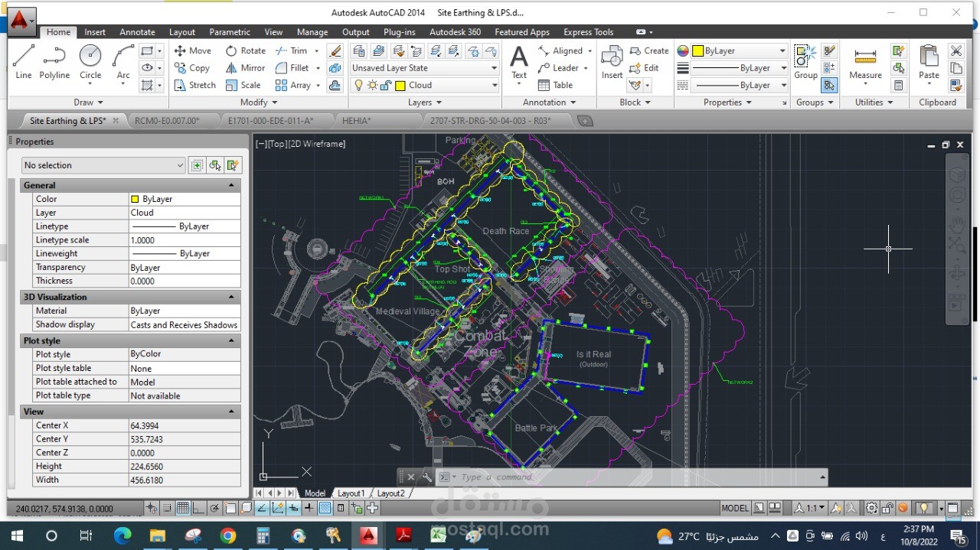Open the Cloud layer dropdown

tap(424, 85)
